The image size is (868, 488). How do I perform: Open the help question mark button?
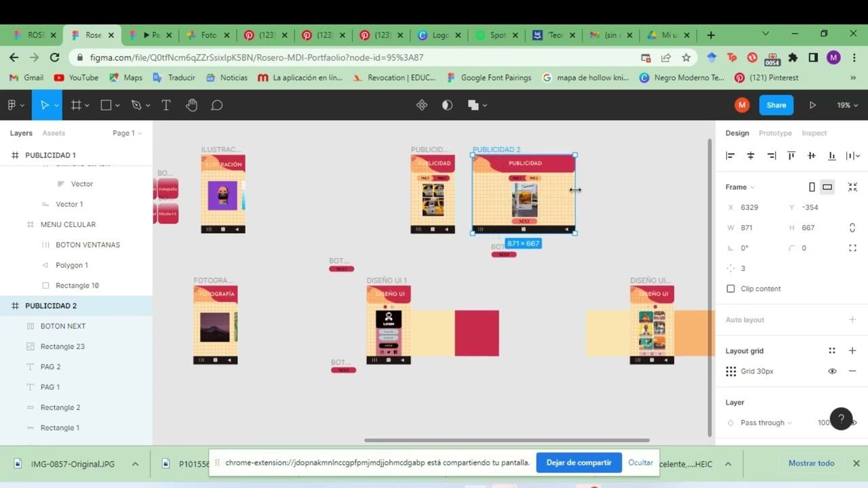(841, 419)
